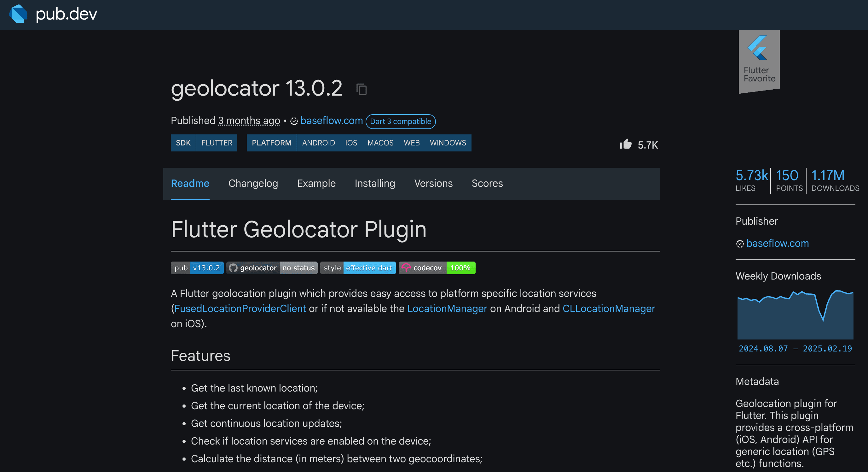Go to the Installing tab

tap(375, 184)
